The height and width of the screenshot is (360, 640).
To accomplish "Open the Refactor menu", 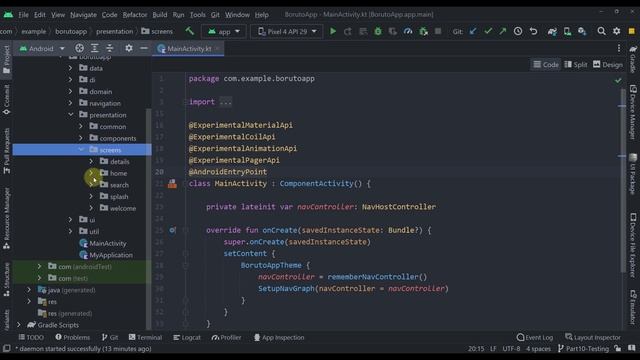I will click(135, 15).
